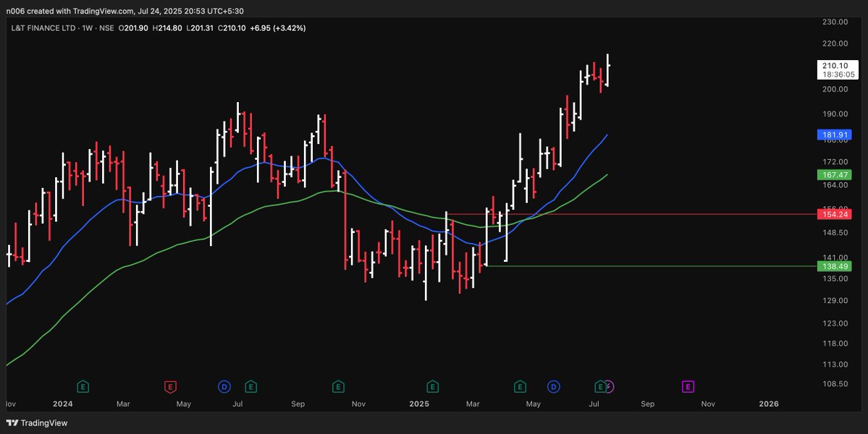Open the green earnings marker between Sep and Nov 2024

tap(337, 386)
